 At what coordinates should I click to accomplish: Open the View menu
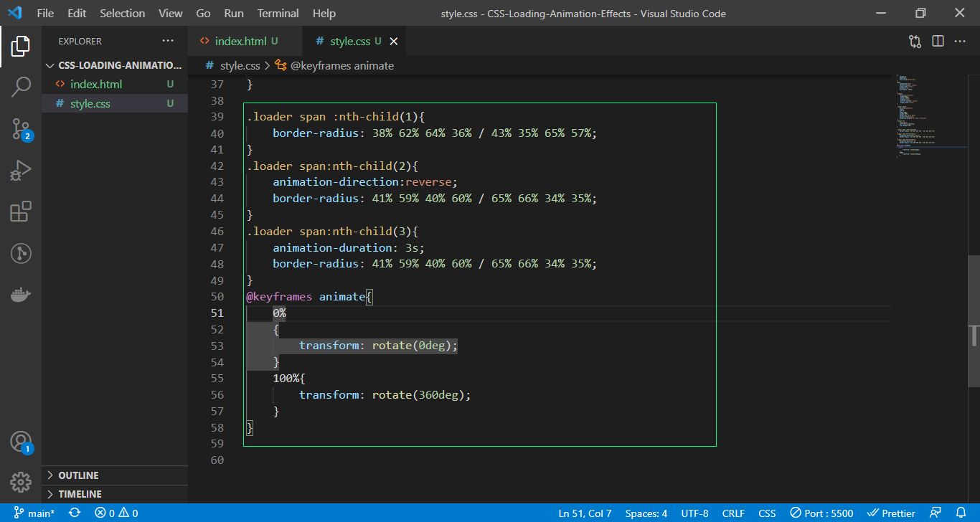tap(170, 13)
